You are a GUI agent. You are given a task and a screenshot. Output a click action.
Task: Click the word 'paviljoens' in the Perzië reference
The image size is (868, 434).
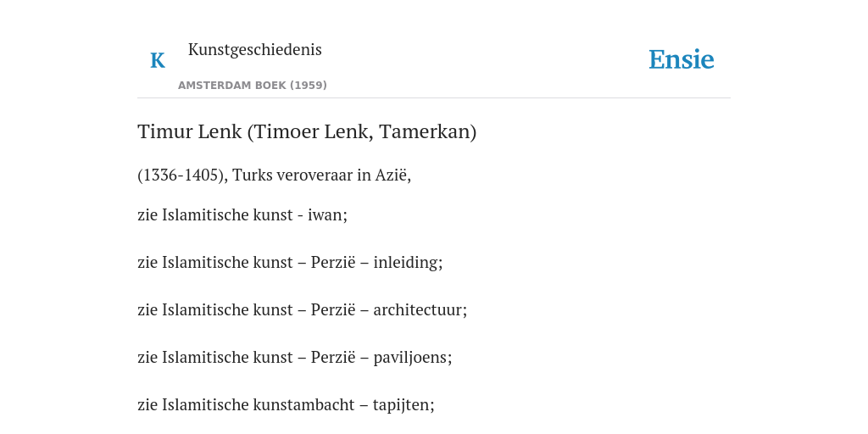[410, 358]
